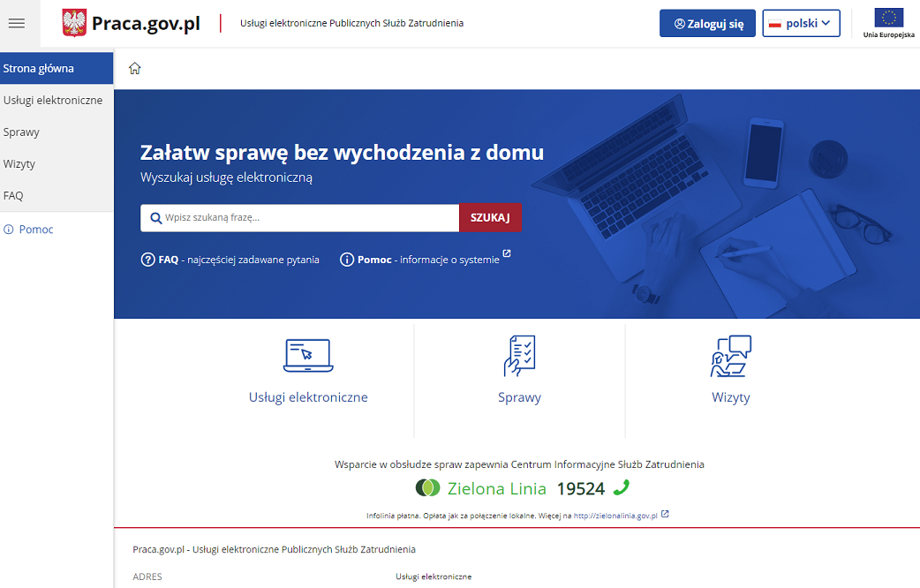Open the Usługi elektroniczne tile label
Image resolution: width=920 pixels, height=588 pixels.
tap(309, 397)
